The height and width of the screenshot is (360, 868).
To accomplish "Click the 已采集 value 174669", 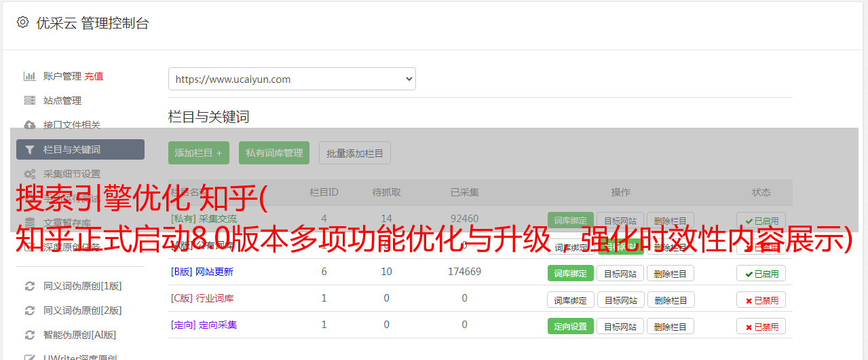I will pyautogui.click(x=464, y=272).
